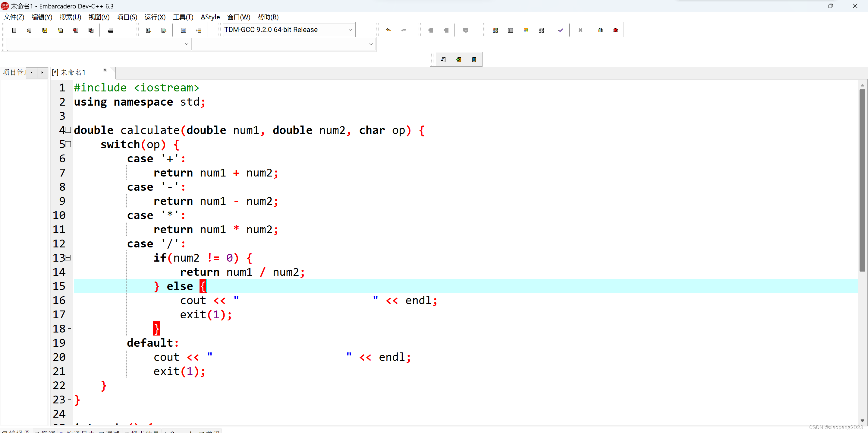This screenshot has width=868, height=433.
Task: Collapse the switch block fold at line 5
Action: (x=68, y=144)
